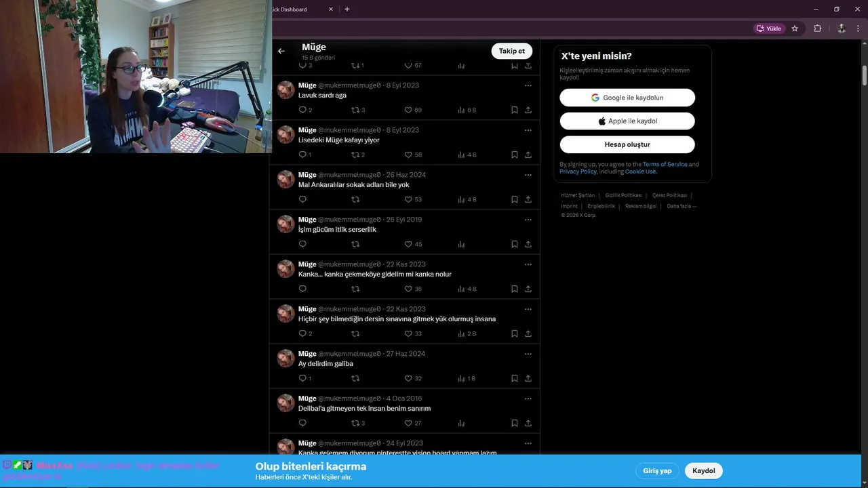Image resolution: width=868 pixels, height=488 pixels.
Task: Click Kaydol in the bottom banner
Action: (704, 470)
